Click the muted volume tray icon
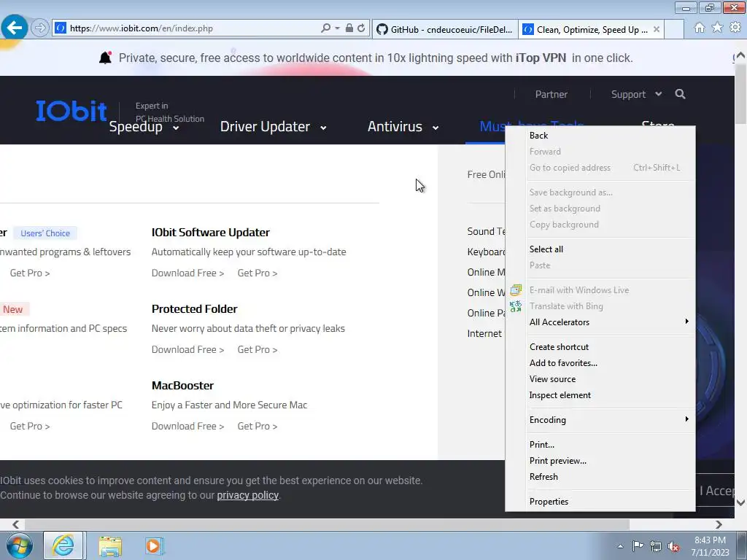This screenshot has width=747, height=560. (673, 546)
